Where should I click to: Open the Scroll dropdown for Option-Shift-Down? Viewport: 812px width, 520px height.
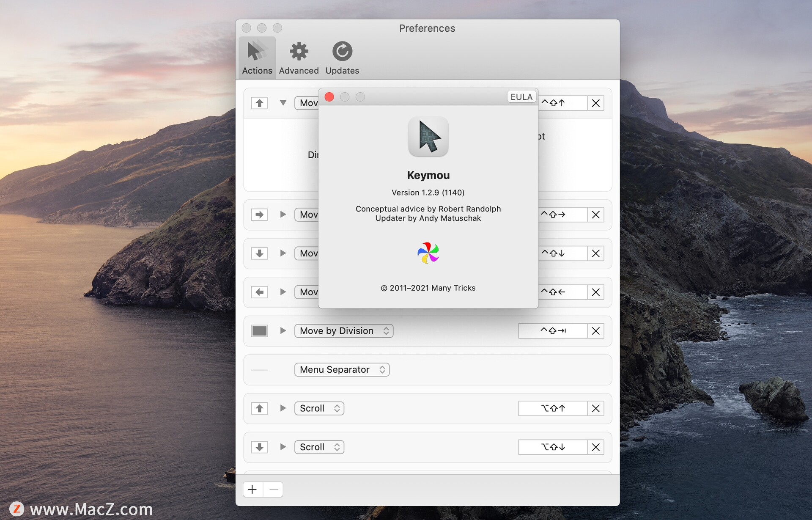pos(319,447)
